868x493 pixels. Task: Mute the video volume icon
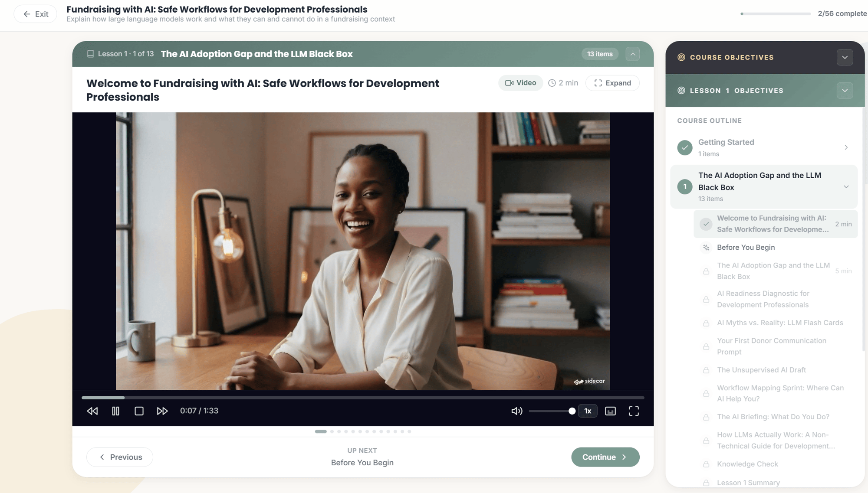point(517,411)
